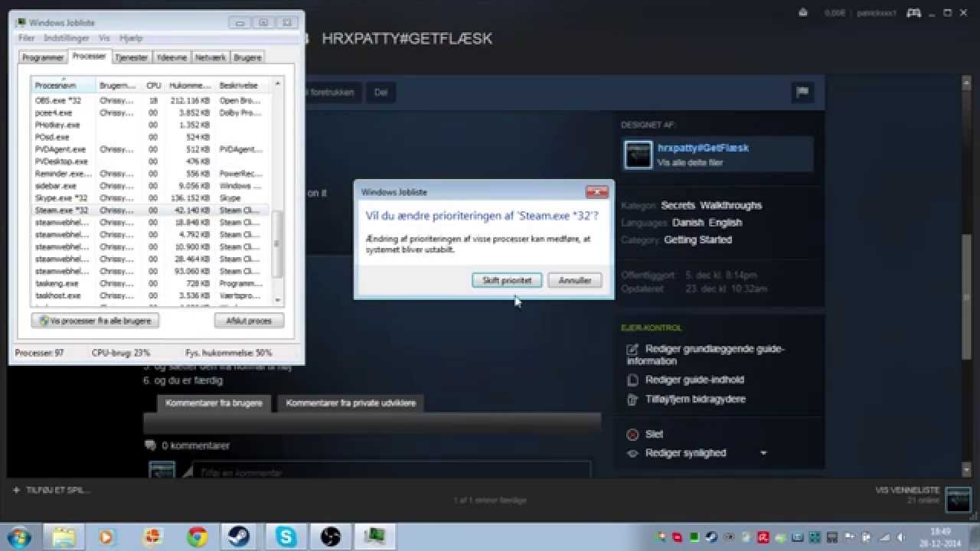The height and width of the screenshot is (551, 980).
Task: Click the OBS taskbar icon
Action: click(x=331, y=536)
